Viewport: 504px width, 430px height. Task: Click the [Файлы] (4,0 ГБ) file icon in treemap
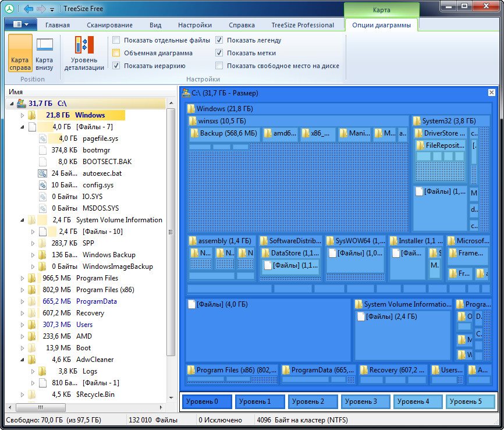[x=191, y=304]
